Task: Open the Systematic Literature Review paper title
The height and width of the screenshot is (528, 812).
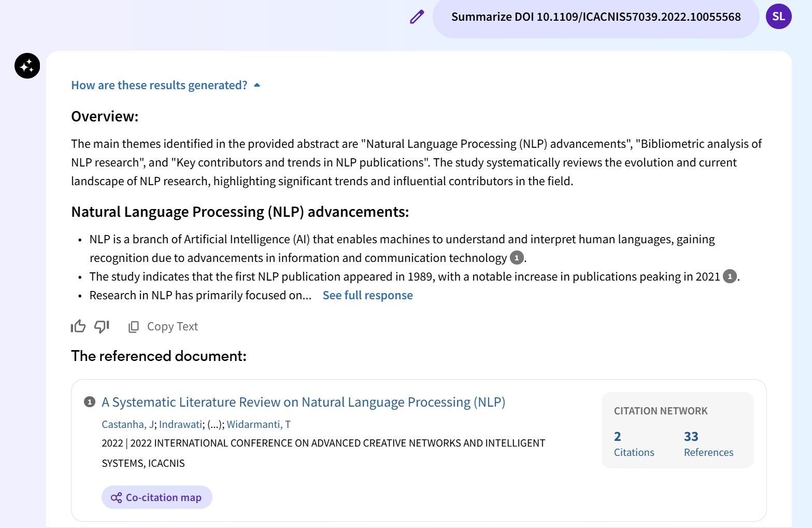Action: tap(303, 402)
